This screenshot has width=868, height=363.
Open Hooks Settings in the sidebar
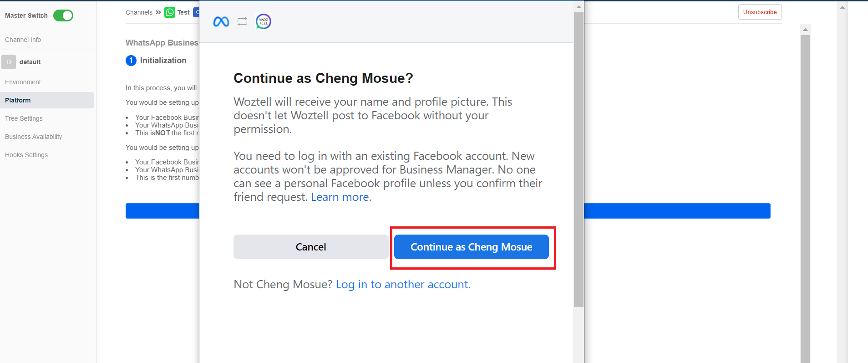pyautogui.click(x=26, y=155)
